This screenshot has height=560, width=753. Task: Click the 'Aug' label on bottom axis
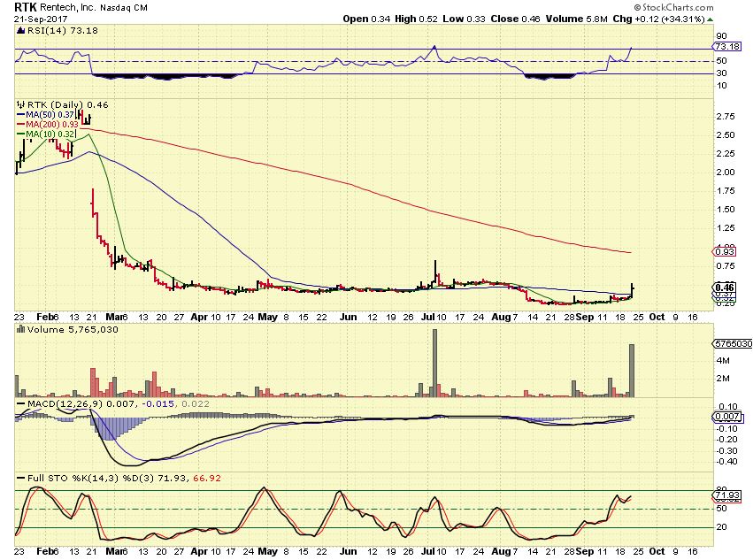501,551
